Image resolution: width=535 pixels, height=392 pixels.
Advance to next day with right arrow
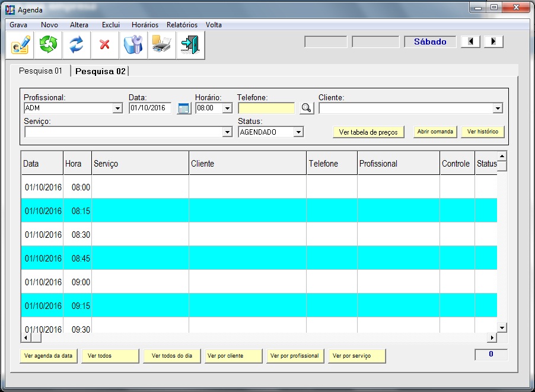[493, 42]
